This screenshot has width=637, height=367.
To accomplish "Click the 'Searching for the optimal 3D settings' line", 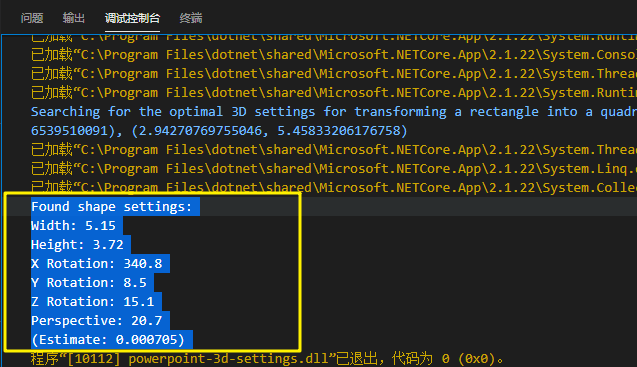I will (x=334, y=111).
